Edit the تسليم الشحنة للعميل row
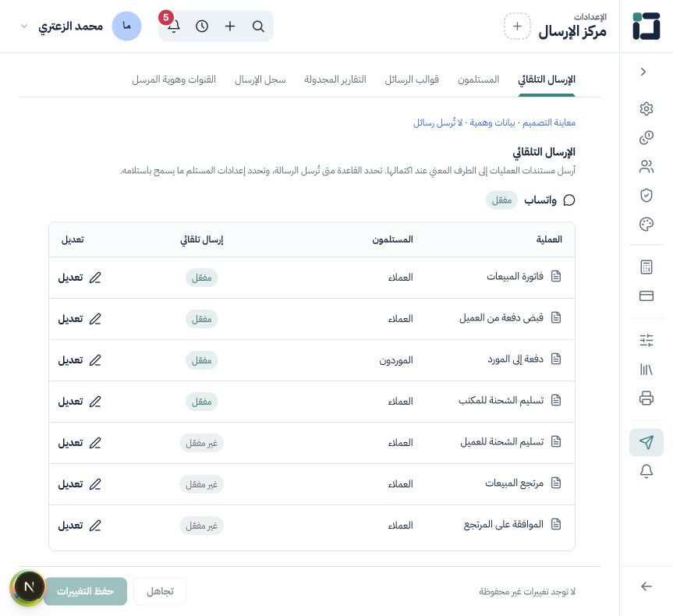Viewport: 673px width, 616px height. pyautogui.click(x=80, y=443)
